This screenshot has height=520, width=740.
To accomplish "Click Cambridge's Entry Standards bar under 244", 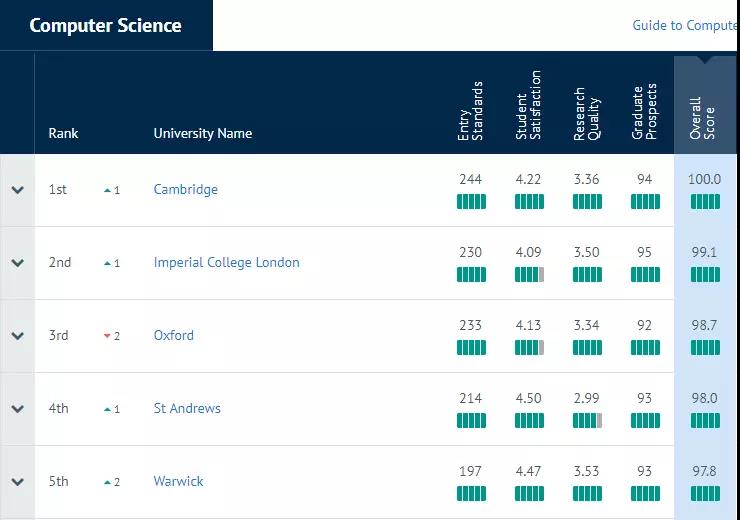I will tap(471, 201).
